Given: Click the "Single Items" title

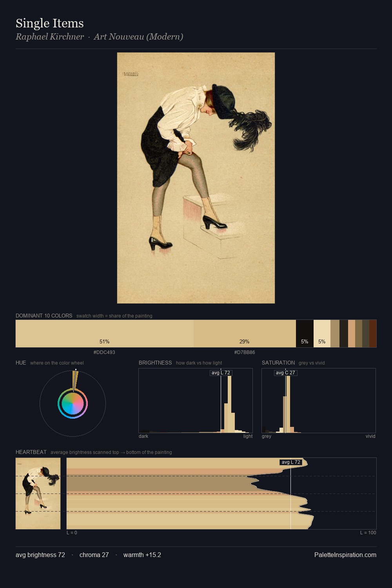Looking at the screenshot, I should click(50, 23).
